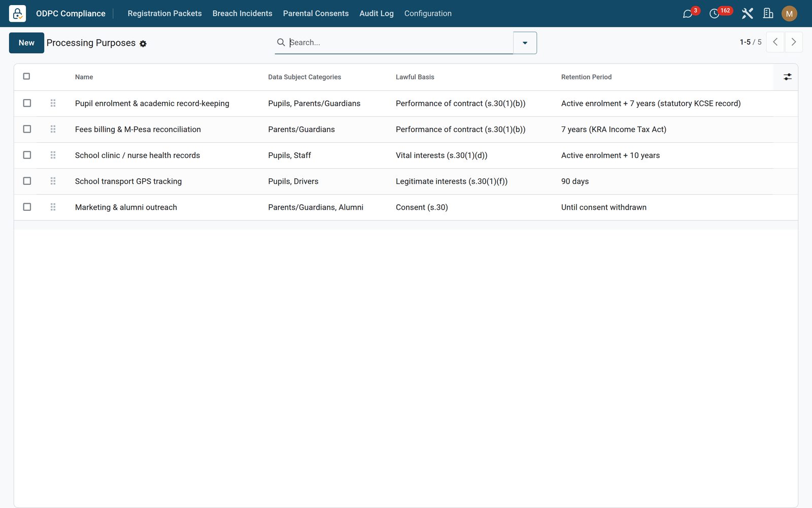Grab the drag handle for Fees billing row
Image resolution: width=812 pixels, height=508 pixels.
tap(53, 129)
